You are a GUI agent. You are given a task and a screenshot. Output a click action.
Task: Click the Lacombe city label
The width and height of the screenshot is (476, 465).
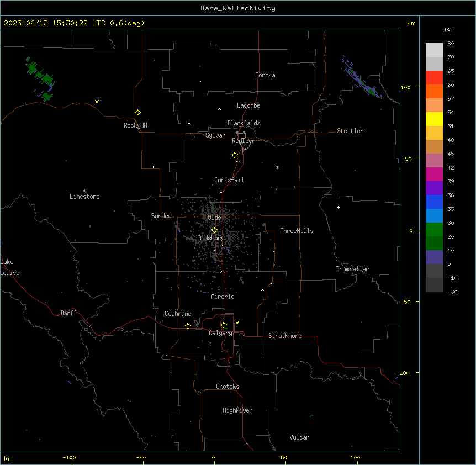[248, 105]
